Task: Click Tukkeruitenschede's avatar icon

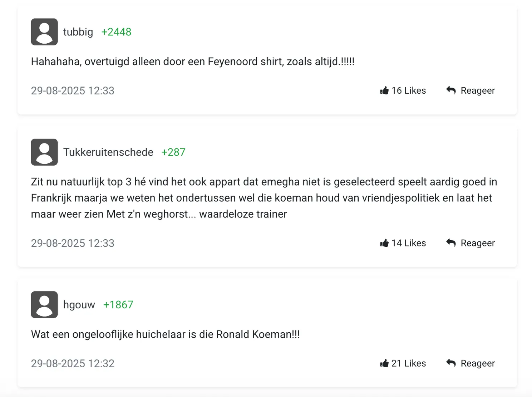Action: [44, 152]
